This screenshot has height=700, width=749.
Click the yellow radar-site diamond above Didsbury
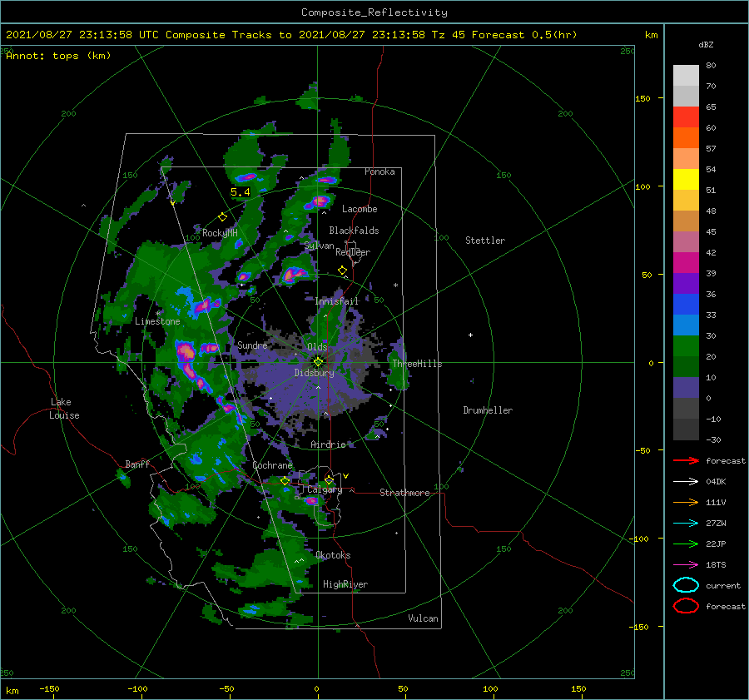coord(318,362)
